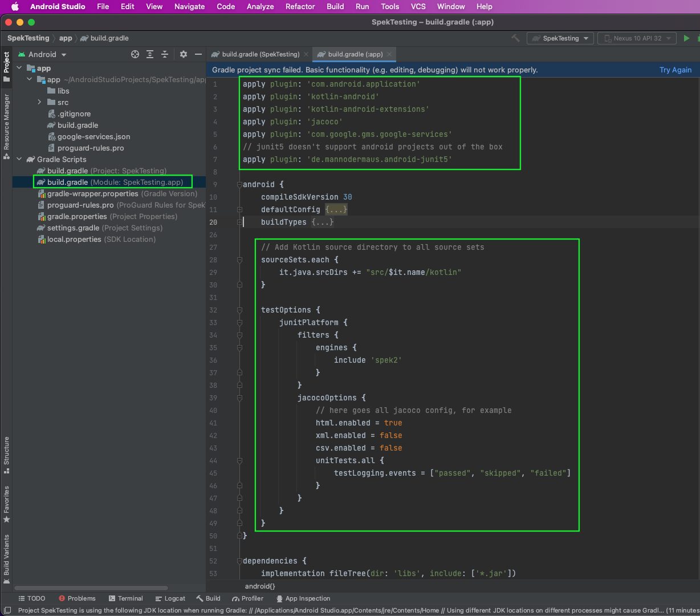
Task: Open Resource Manager sidebar tab
Action: [6, 127]
